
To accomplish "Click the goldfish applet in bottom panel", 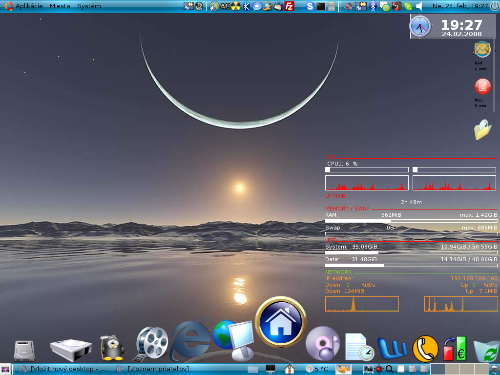I will 343,369.
